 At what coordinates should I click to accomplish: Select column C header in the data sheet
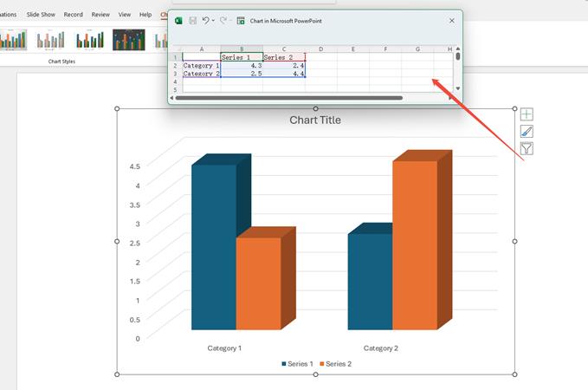(284, 49)
